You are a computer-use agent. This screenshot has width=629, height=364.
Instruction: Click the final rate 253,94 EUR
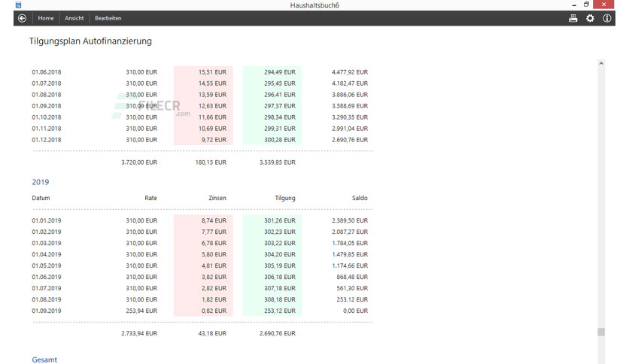pos(141,311)
